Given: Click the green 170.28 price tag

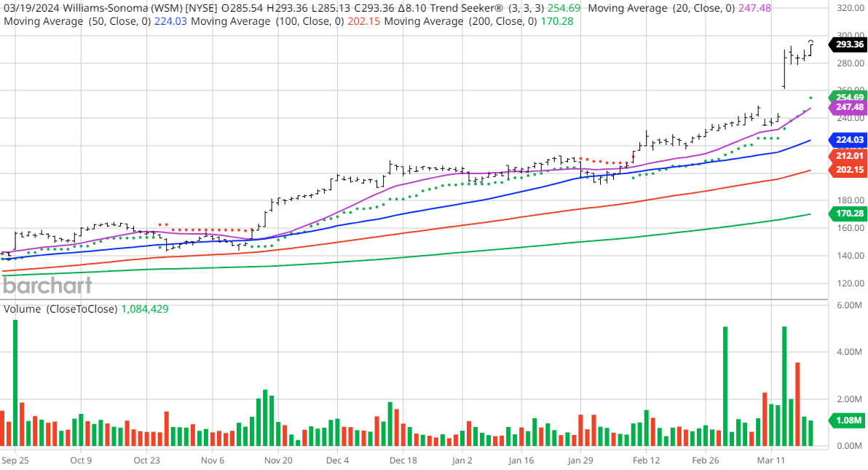Looking at the screenshot, I should click(x=848, y=214).
